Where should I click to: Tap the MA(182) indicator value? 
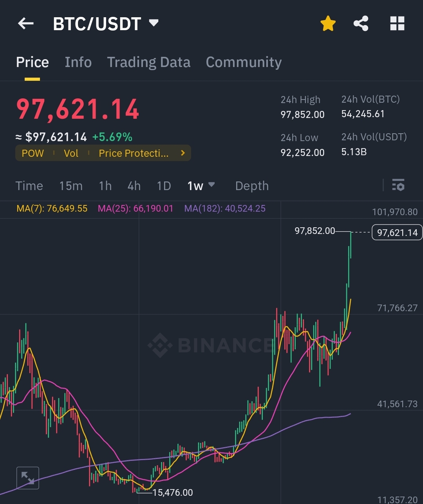[x=225, y=208]
